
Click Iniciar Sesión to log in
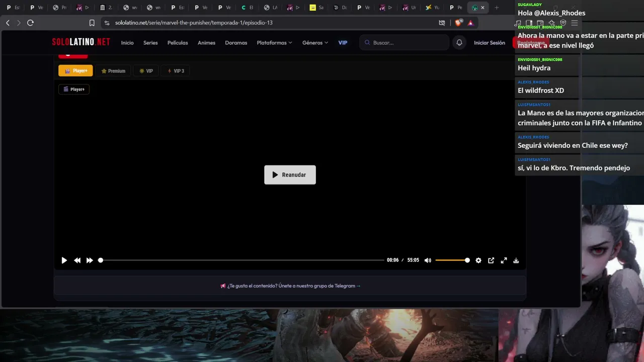coord(490,43)
